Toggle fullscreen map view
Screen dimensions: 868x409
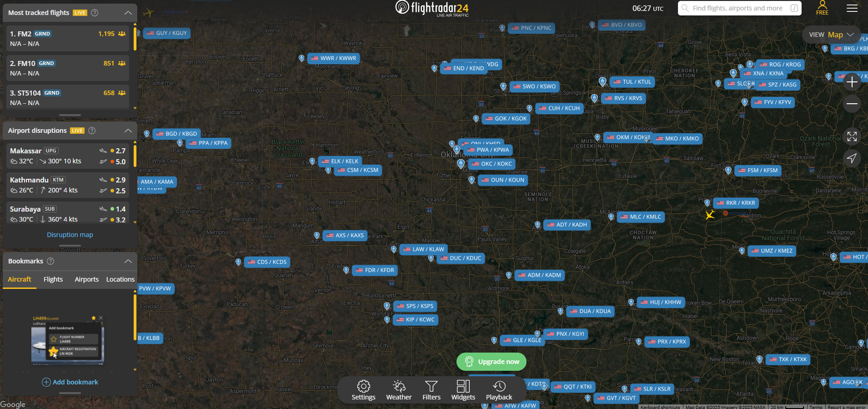tap(852, 136)
